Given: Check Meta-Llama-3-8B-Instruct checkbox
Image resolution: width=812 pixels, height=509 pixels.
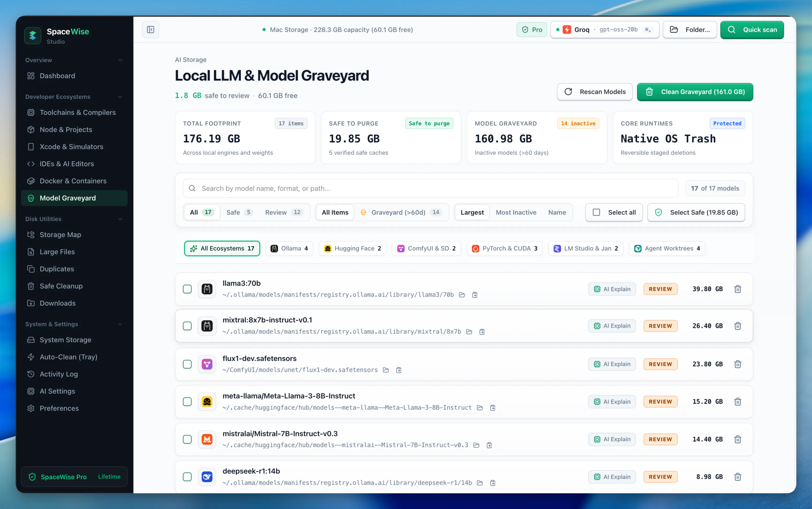Looking at the screenshot, I should pyautogui.click(x=187, y=402).
